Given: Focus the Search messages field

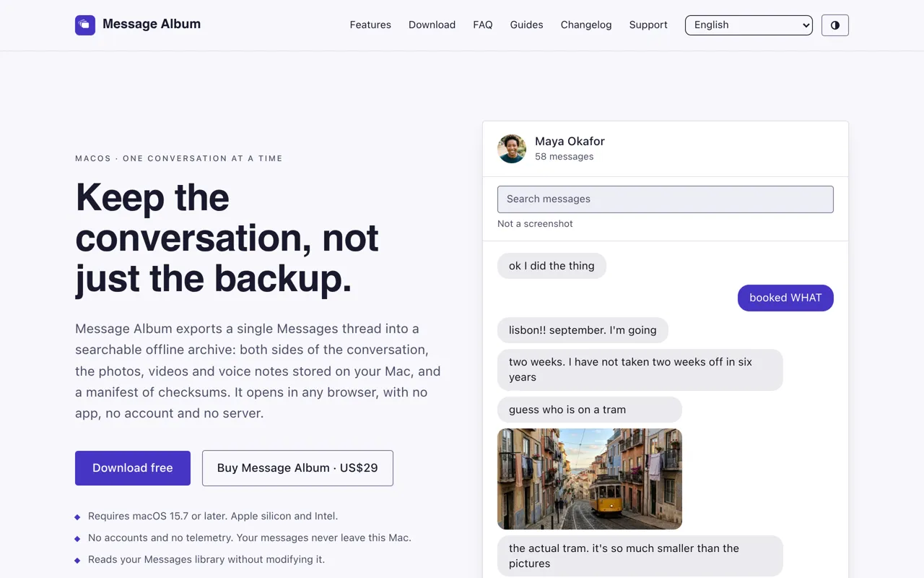Looking at the screenshot, I should tap(666, 199).
